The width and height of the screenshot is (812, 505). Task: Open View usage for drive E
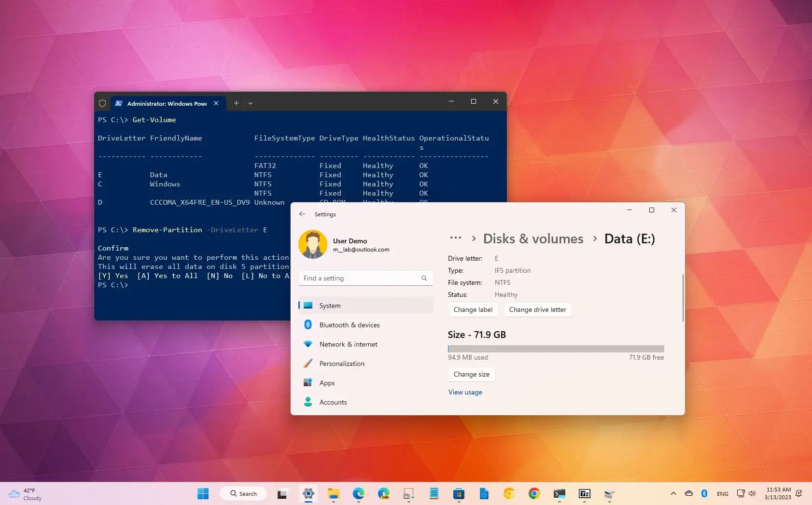click(x=465, y=392)
